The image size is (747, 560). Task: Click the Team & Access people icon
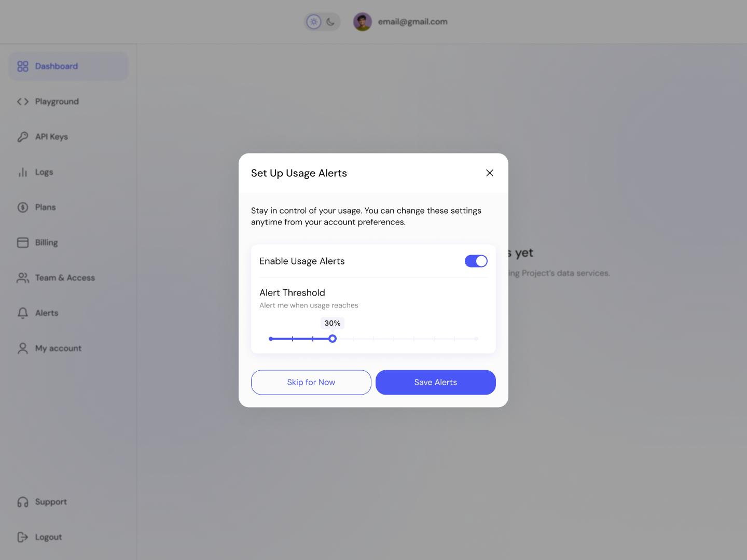(23, 277)
